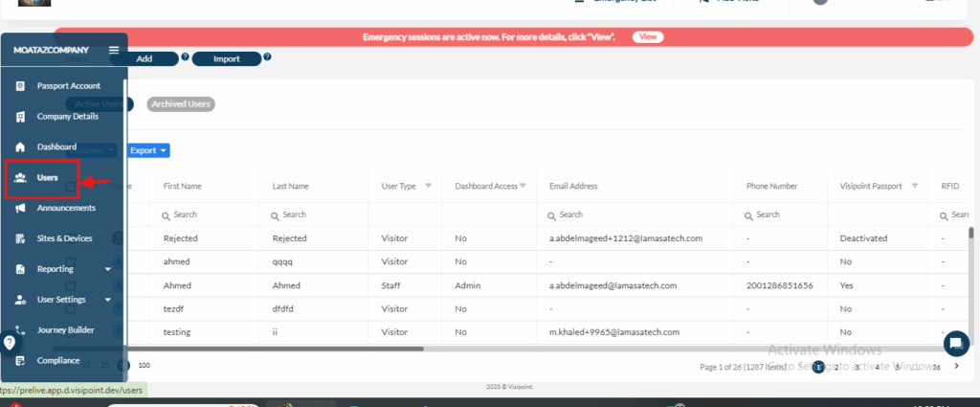Image resolution: width=980 pixels, height=407 pixels.
Task: Open the Dashboard home icon
Action: 20,147
